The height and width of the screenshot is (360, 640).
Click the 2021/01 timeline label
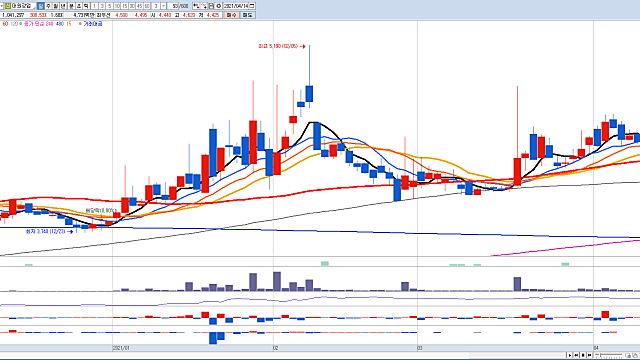point(121,348)
